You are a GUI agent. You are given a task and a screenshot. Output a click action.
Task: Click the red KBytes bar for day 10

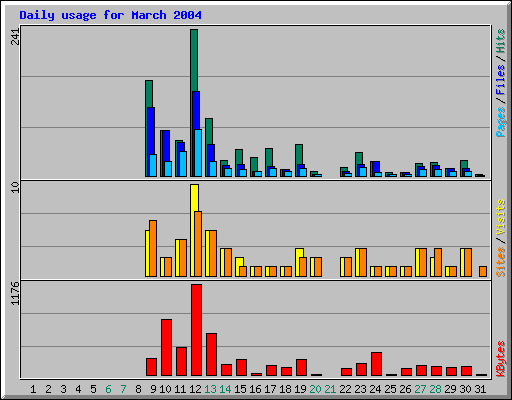166,347
